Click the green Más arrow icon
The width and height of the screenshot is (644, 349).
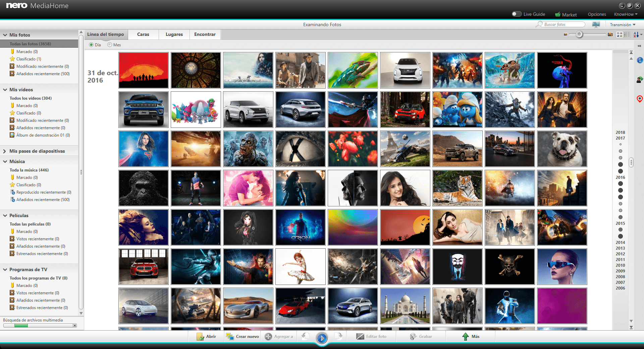466,337
